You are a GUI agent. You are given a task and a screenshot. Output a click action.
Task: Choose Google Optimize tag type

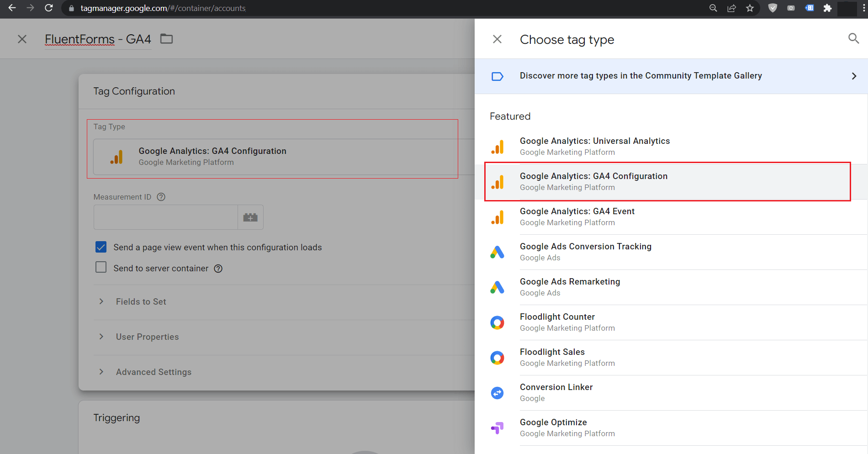671,428
